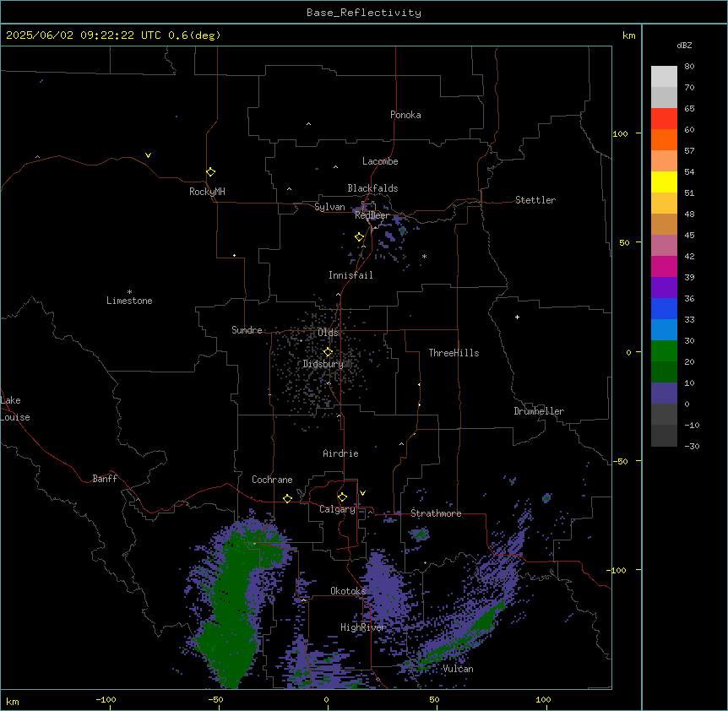Click the Limestone label
The image size is (728, 711).
point(129,301)
